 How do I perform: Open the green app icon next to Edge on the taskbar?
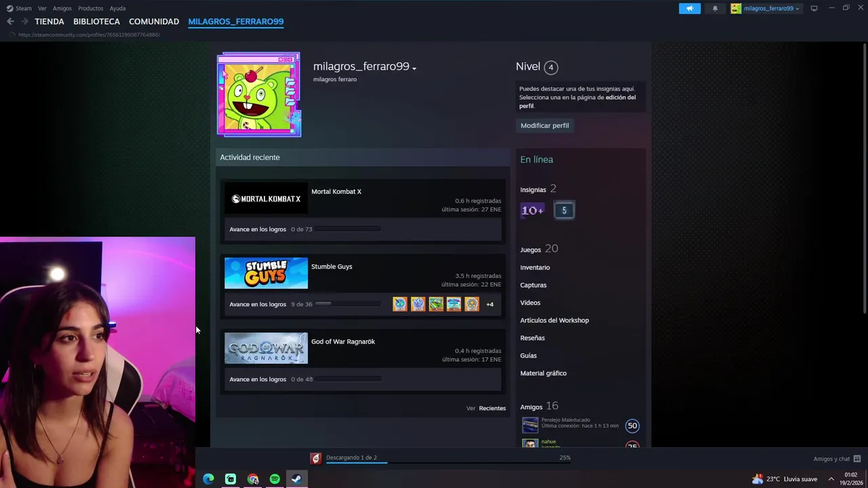(x=231, y=479)
